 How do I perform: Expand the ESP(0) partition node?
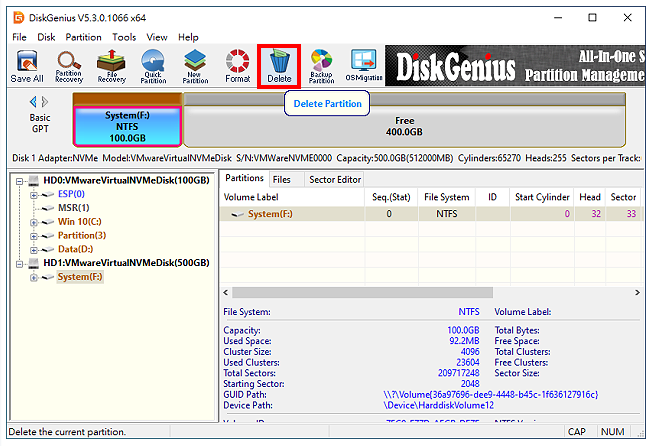[34, 195]
